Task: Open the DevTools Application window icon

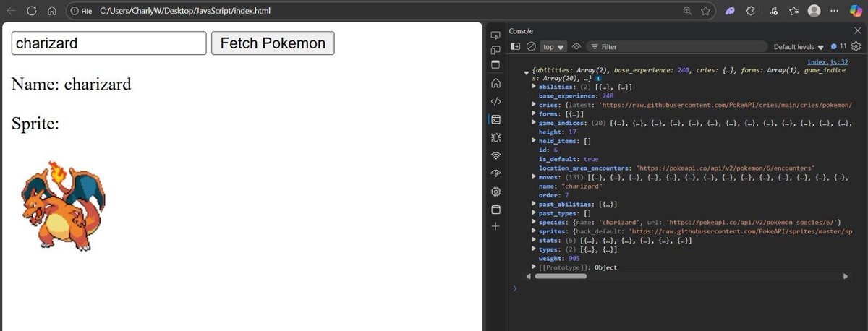Action: 496,210
